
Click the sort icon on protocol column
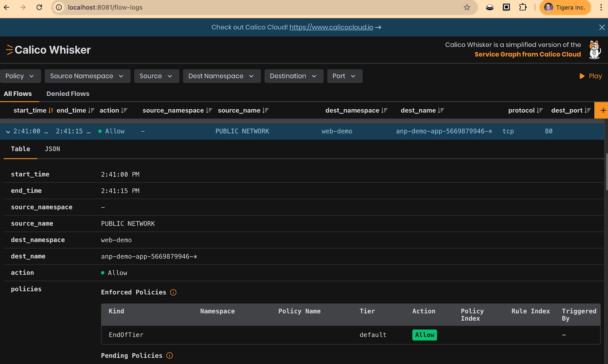[x=540, y=110]
